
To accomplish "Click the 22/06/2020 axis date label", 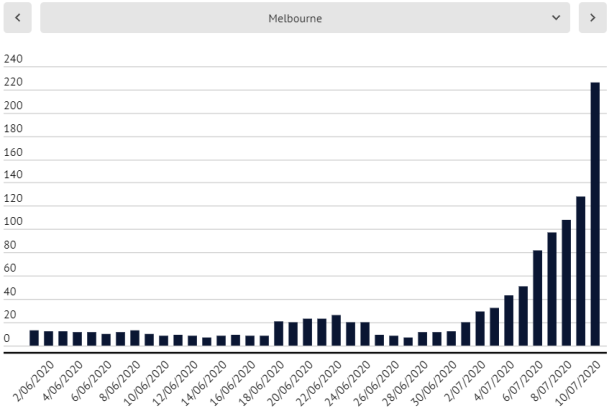I will pos(319,383).
